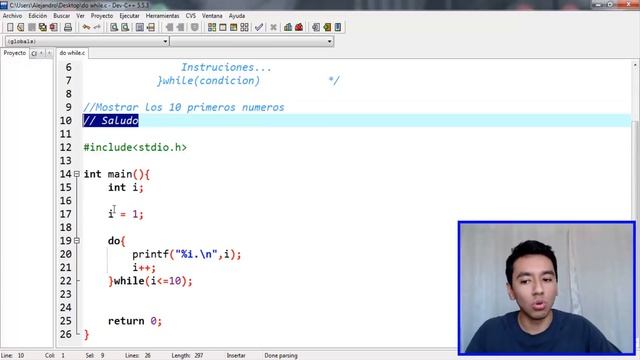
Task: Click line number 11 in the gutter
Action: pos(66,134)
